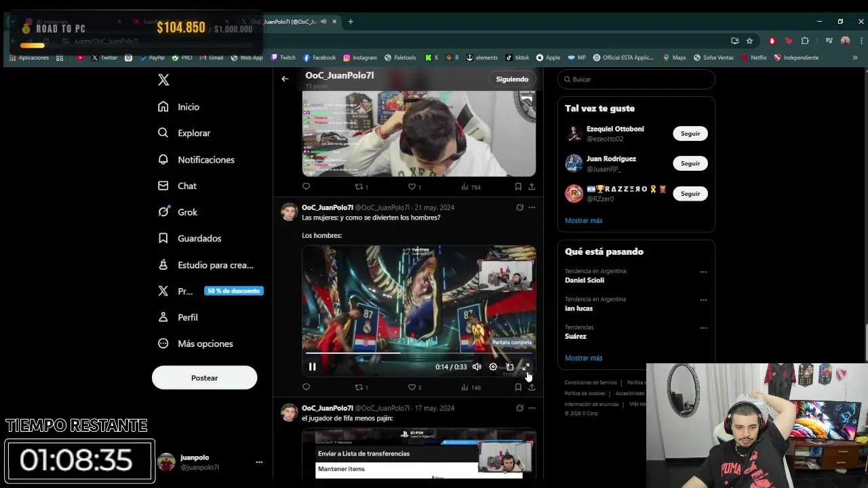Open Perfil in the sidebar
Viewport: 868px width, 488px height.
click(178, 317)
